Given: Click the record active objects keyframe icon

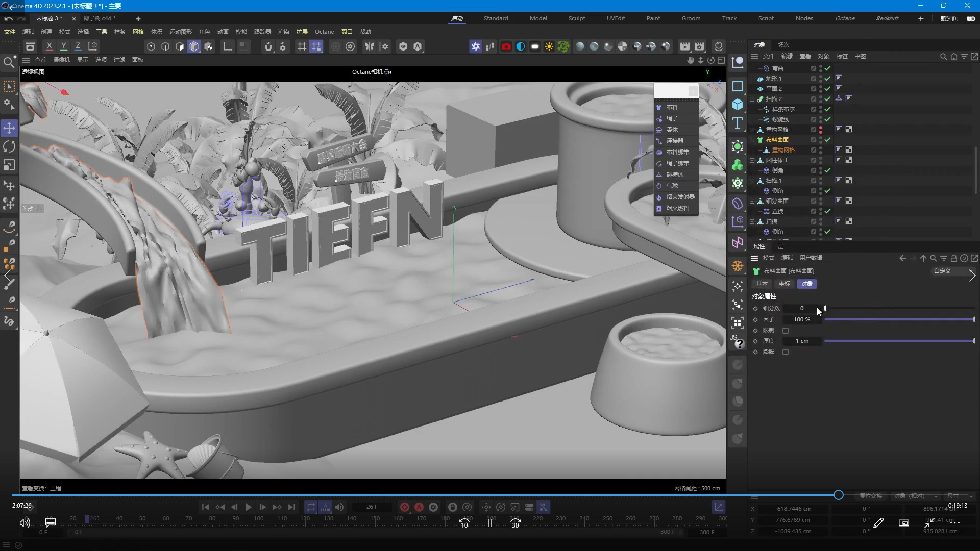Looking at the screenshot, I should pyautogui.click(x=404, y=507).
